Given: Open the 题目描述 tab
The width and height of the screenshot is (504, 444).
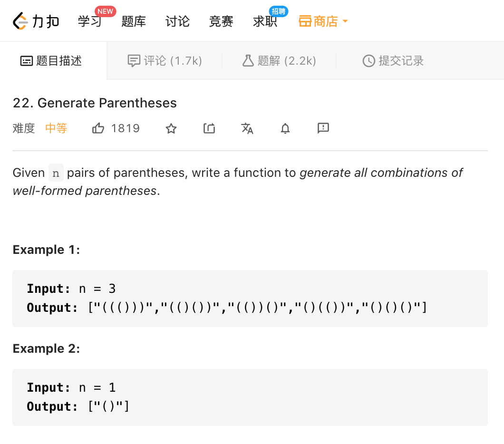Looking at the screenshot, I should [51, 61].
